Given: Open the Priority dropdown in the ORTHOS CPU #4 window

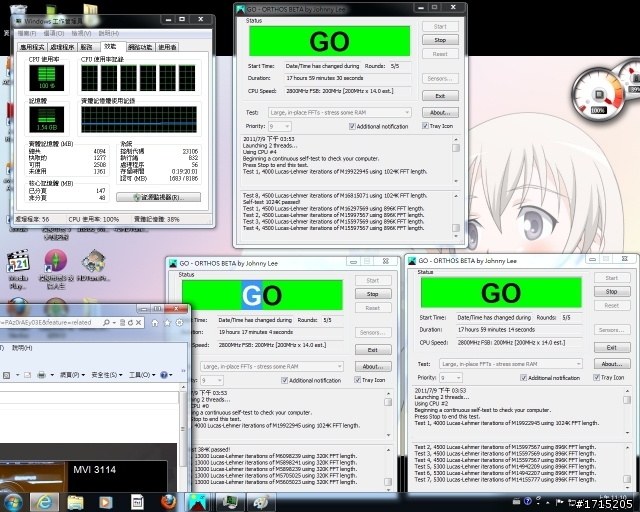Looking at the screenshot, I should 280,126.
